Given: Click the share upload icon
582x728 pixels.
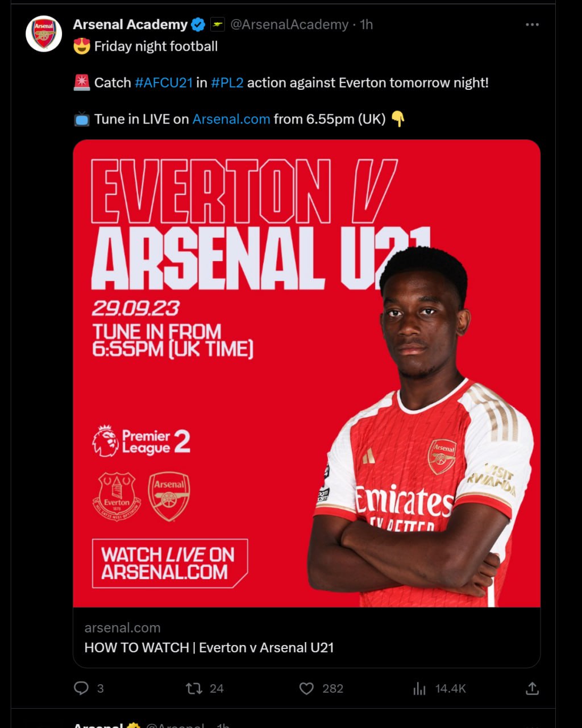Looking at the screenshot, I should (x=532, y=688).
